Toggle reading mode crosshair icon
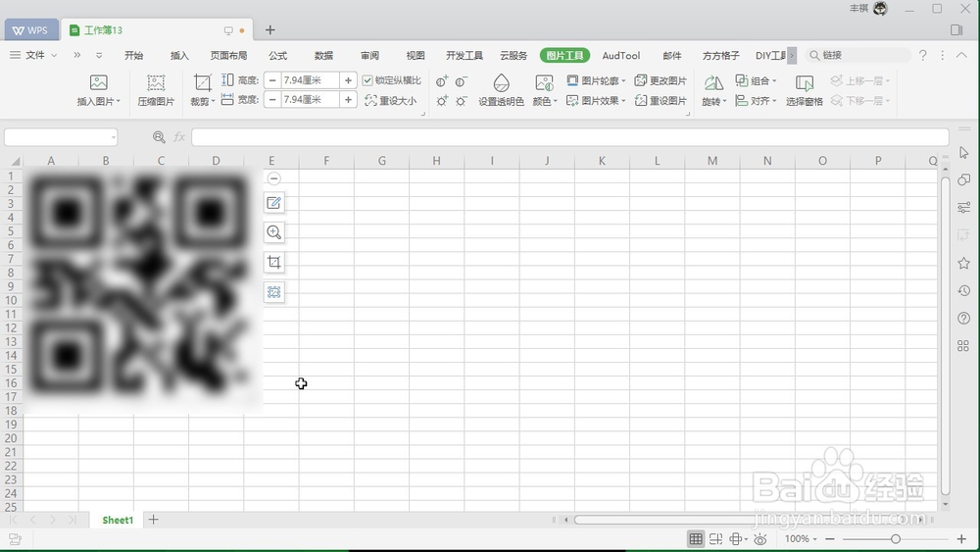The height and width of the screenshot is (552, 980). [738, 539]
